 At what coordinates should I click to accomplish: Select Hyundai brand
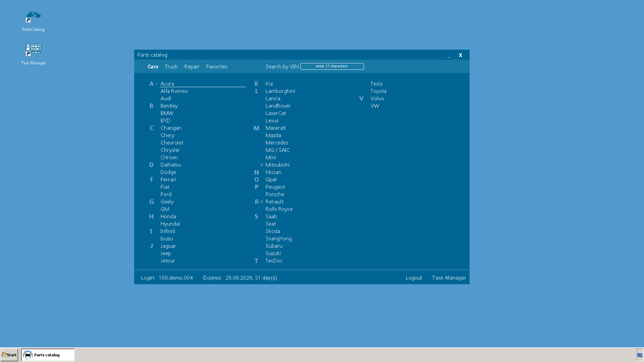(170, 224)
